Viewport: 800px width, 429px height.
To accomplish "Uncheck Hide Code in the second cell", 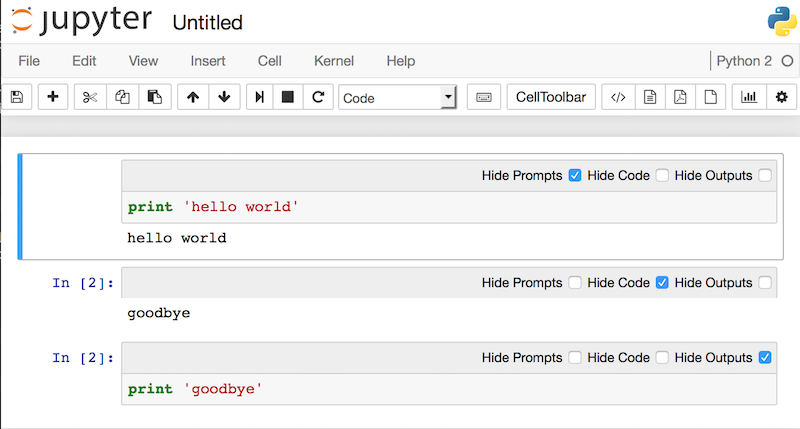I will 661,283.
